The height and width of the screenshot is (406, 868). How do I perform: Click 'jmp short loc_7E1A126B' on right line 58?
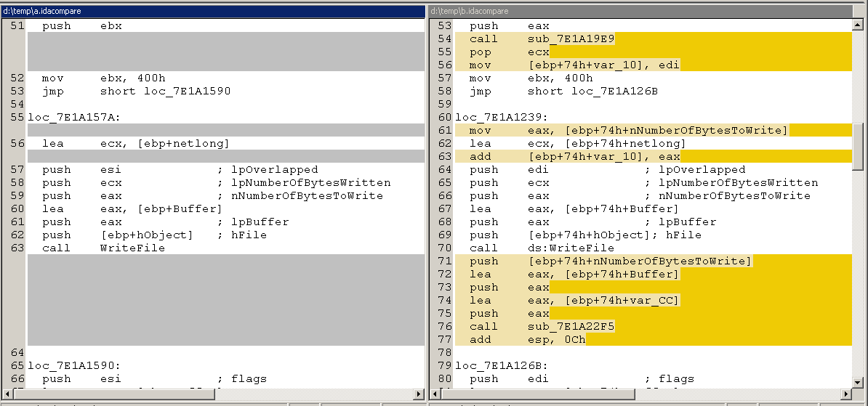(563, 92)
